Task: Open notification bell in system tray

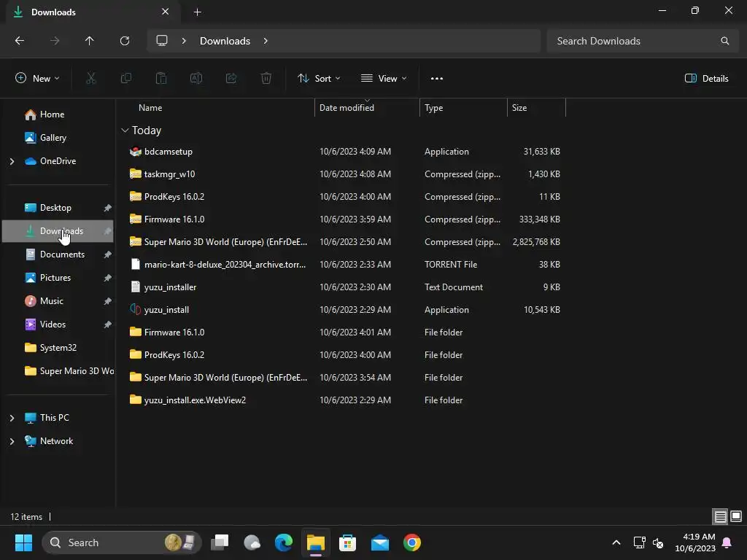Action: pyautogui.click(x=727, y=542)
